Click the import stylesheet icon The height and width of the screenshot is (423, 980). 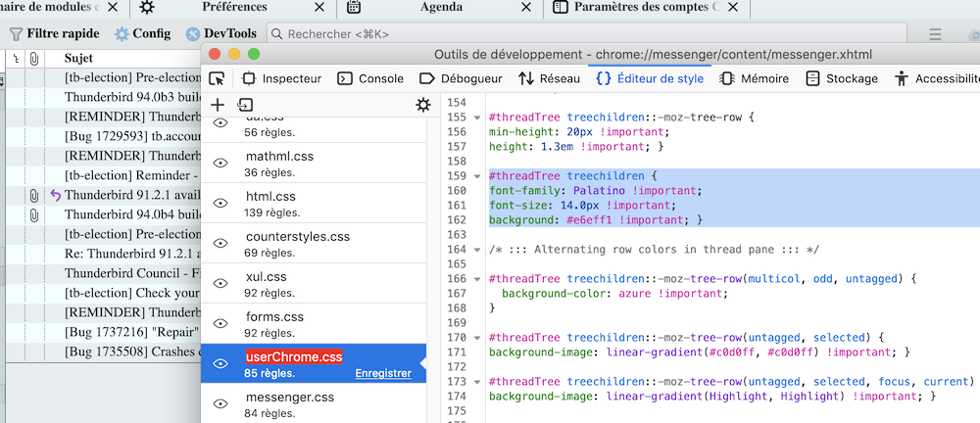[245, 105]
